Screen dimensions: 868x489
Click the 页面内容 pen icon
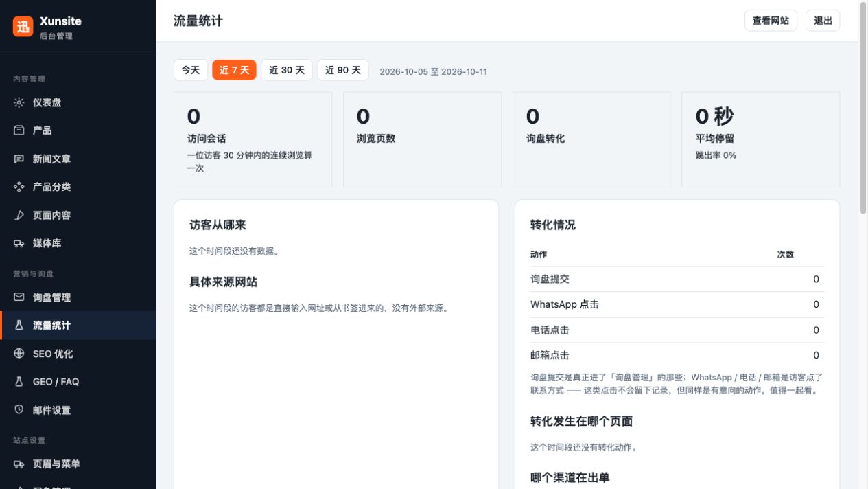coord(19,215)
